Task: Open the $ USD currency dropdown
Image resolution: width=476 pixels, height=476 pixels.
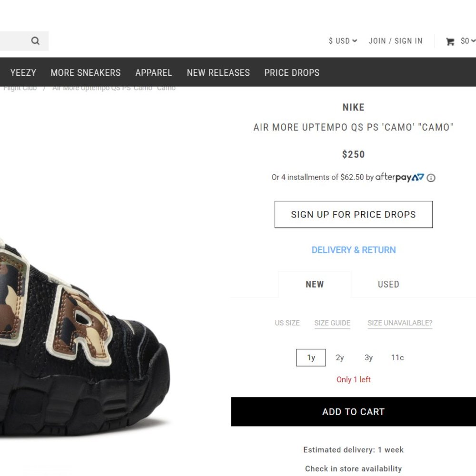Action: [x=342, y=41]
